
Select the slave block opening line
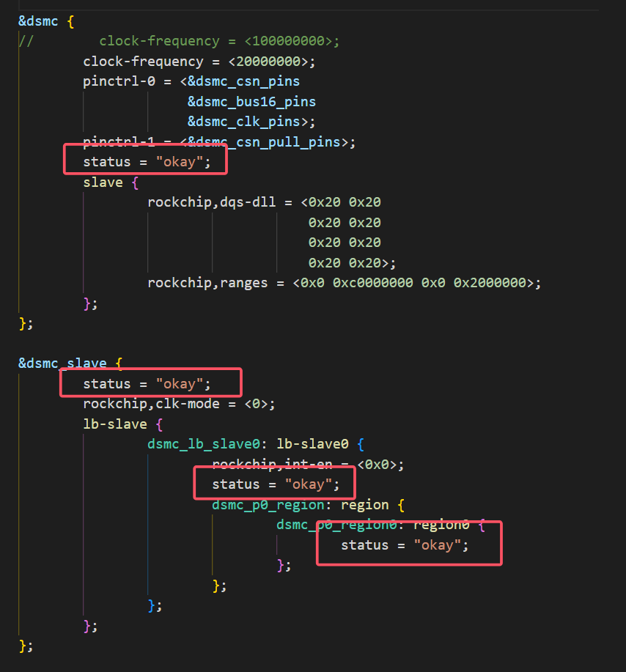coord(108,182)
